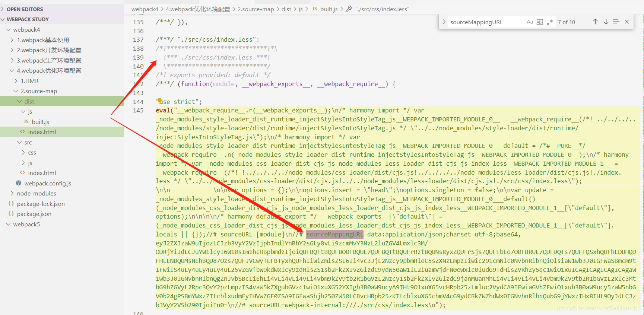The image size is (644, 315).
Task: Click built.js breadcrumb segment
Action: pos(329,9)
